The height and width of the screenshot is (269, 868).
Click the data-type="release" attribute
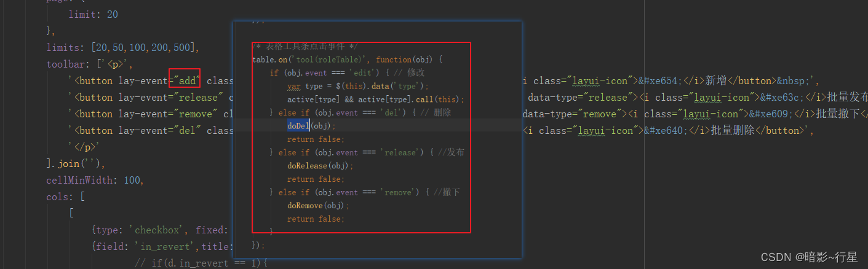click(x=581, y=97)
